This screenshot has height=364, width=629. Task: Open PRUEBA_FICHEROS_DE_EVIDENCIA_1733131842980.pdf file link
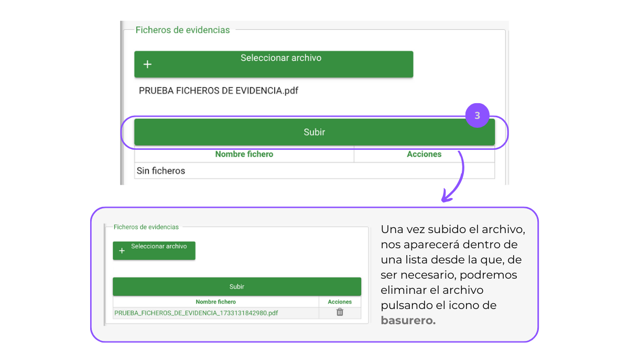click(x=196, y=313)
